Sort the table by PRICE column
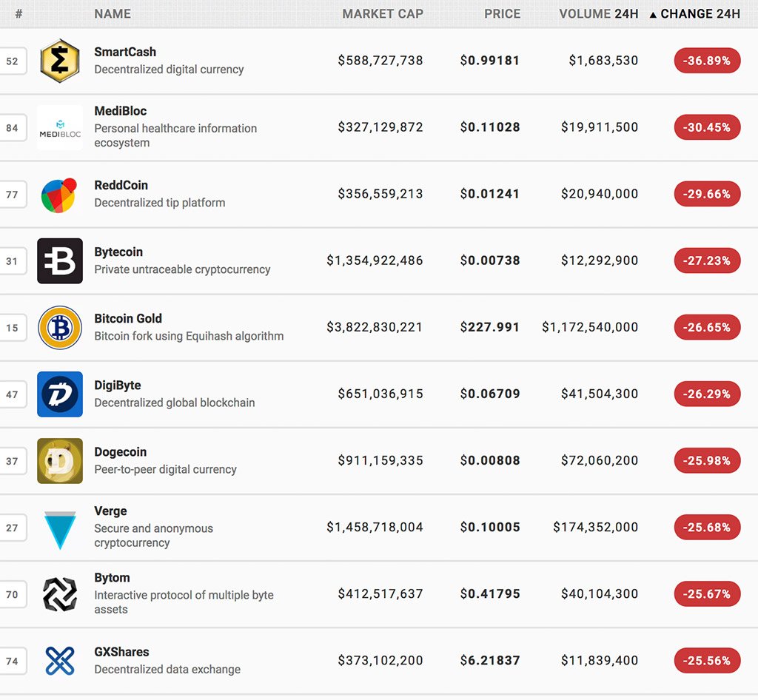The image size is (758, 700). tap(503, 13)
